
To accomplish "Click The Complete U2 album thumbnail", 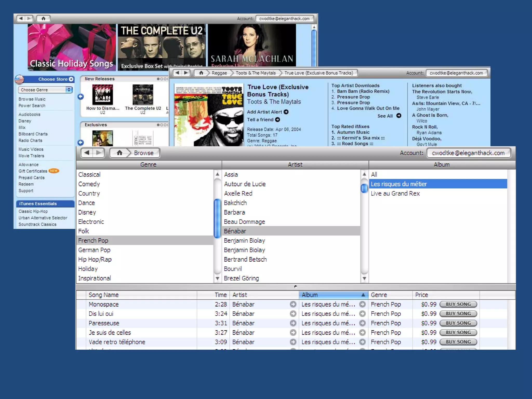I will 143,95.
